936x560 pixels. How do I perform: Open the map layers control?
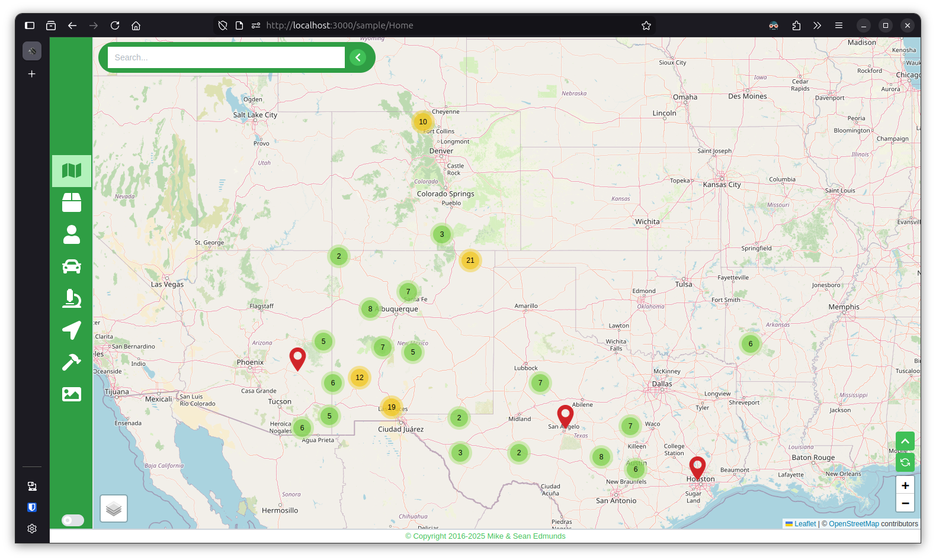pyautogui.click(x=114, y=508)
